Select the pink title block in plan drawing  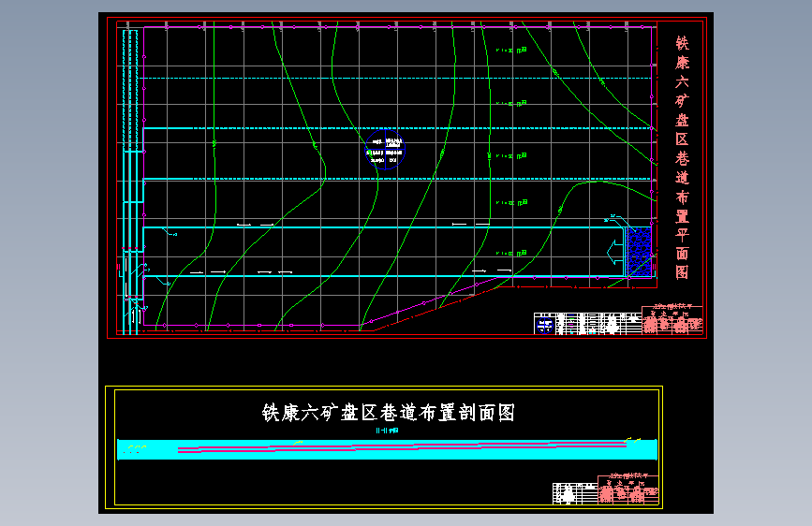click(x=672, y=320)
